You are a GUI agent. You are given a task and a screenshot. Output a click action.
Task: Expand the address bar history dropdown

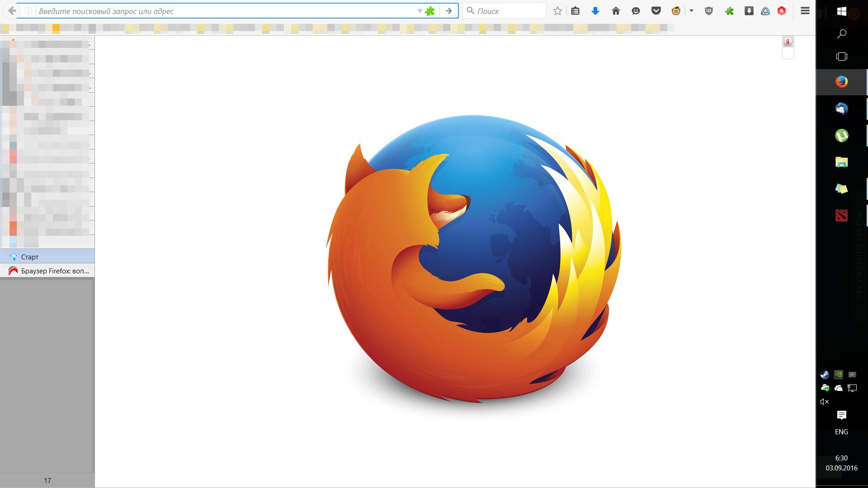[x=420, y=11]
